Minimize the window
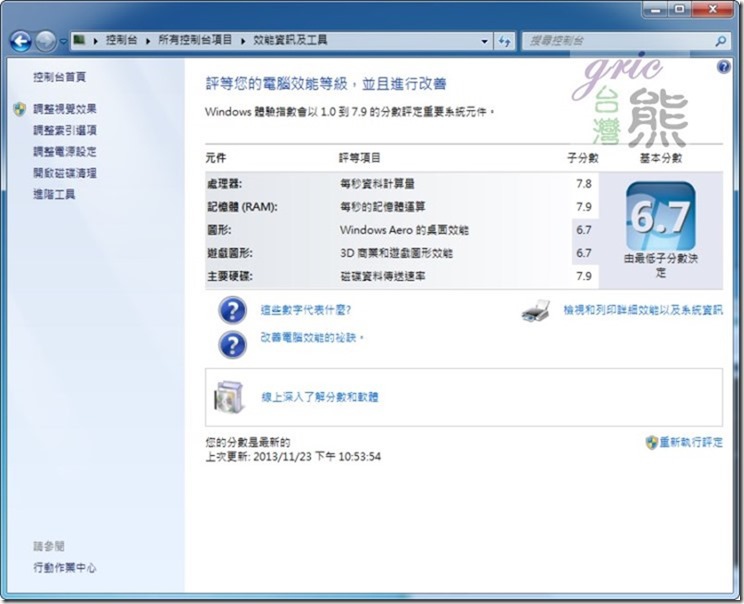Viewport: 744px width, 604px height. coord(657,9)
